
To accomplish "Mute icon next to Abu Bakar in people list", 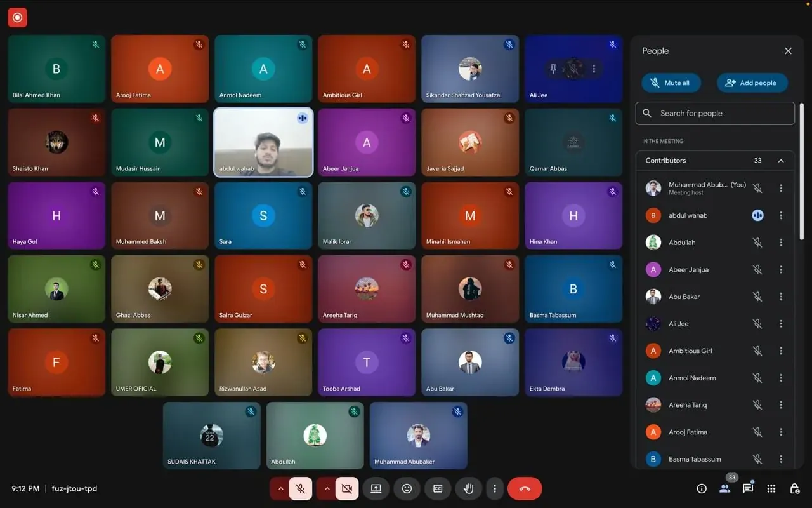I will (757, 297).
